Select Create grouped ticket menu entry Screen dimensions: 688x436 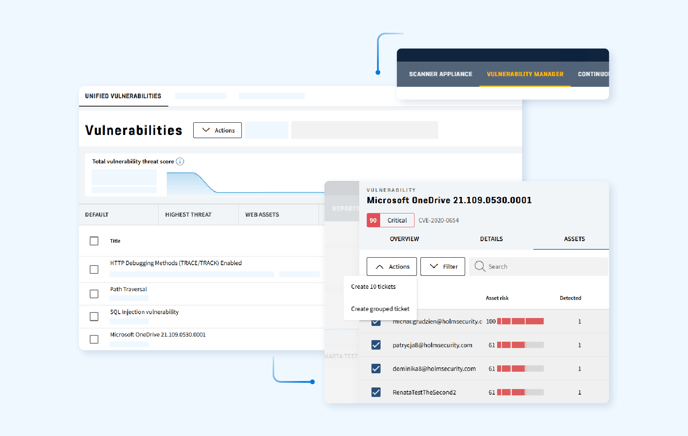[x=380, y=309]
